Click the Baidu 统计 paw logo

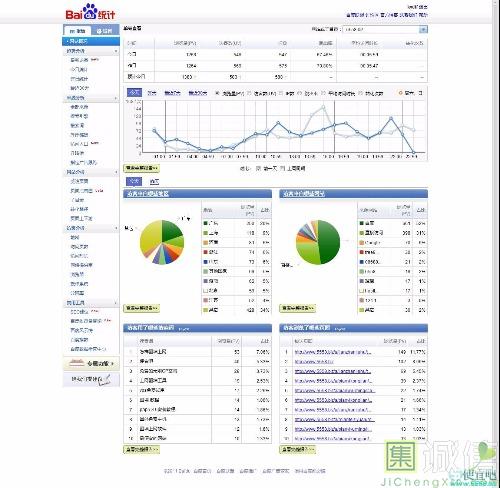coord(90,12)
